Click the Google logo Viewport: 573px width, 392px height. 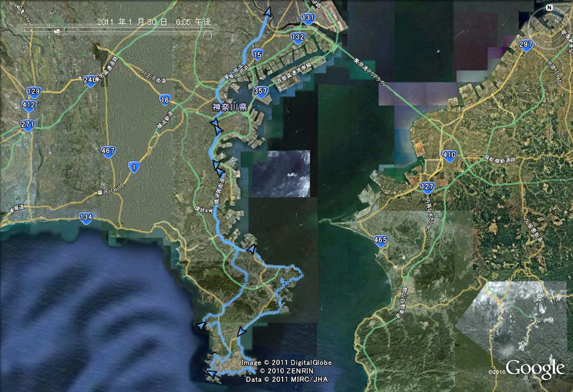534,368
